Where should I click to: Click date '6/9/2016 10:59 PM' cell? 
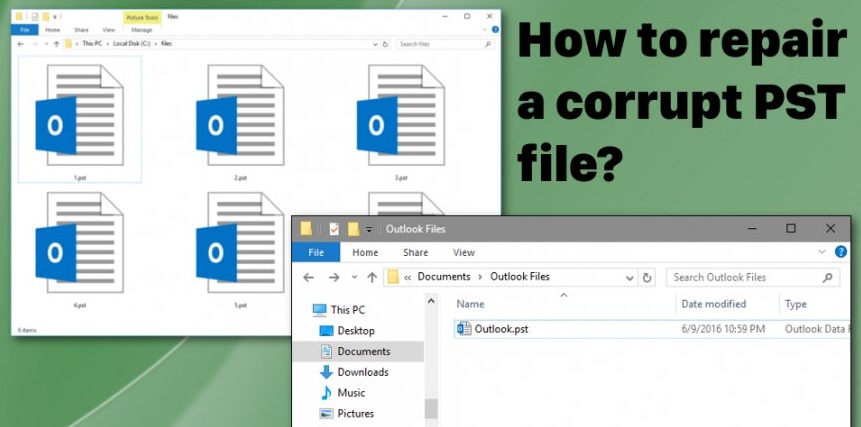click(723, 329)
